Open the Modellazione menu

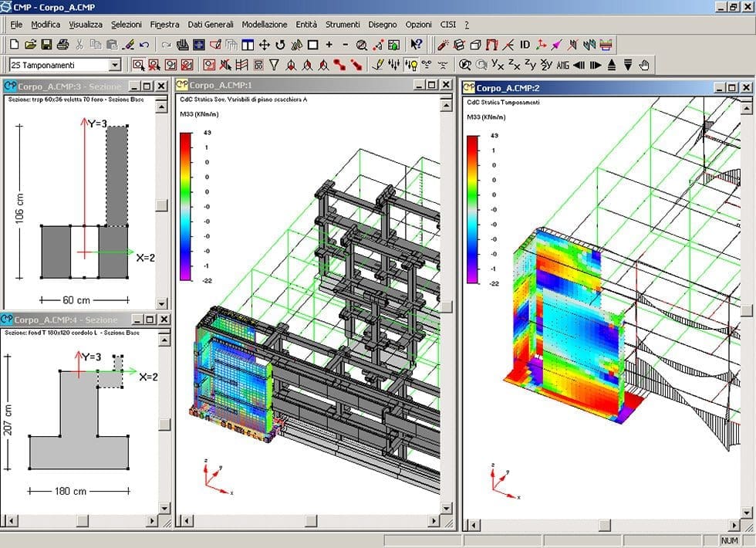pyautogui.click(x=264, y=25)
